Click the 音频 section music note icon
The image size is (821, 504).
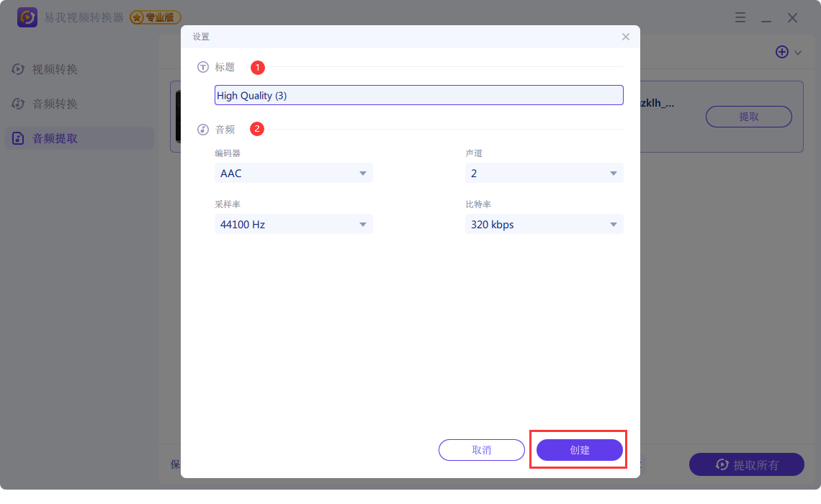click(203, 130)
